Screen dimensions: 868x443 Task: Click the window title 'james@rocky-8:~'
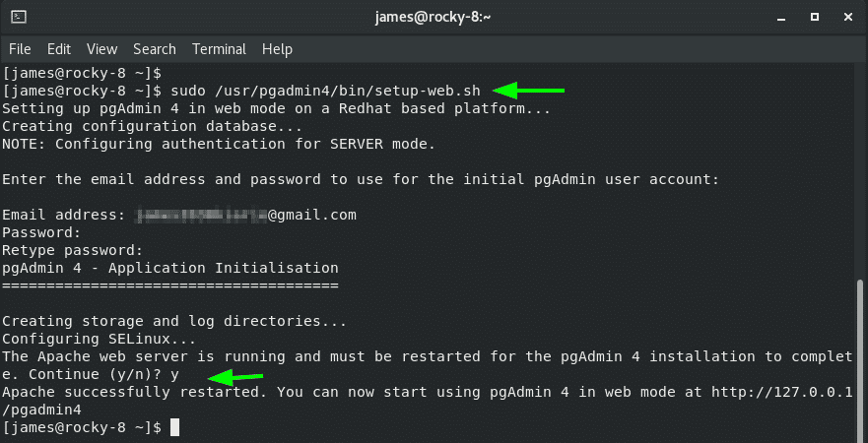pos(433,17)
